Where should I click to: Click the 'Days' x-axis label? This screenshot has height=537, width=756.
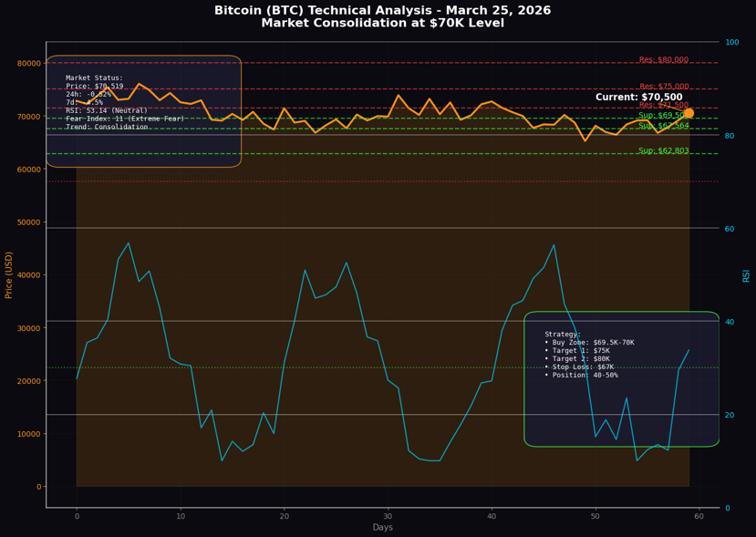coord(382,527)
